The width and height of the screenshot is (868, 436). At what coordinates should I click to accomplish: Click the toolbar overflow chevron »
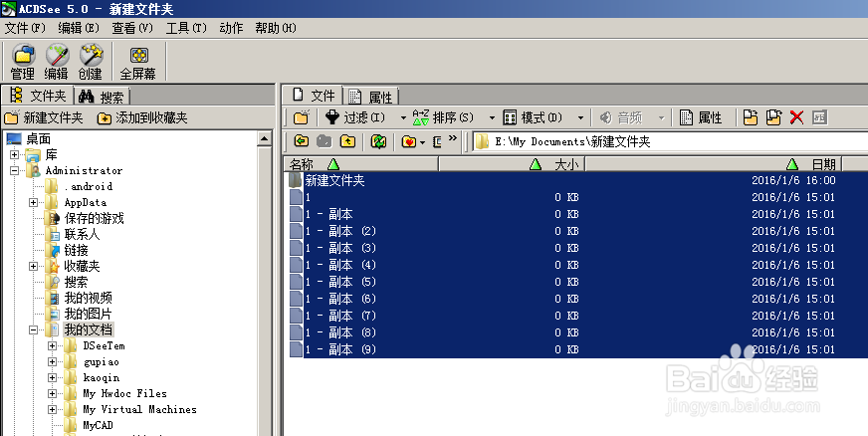[453, 138]
